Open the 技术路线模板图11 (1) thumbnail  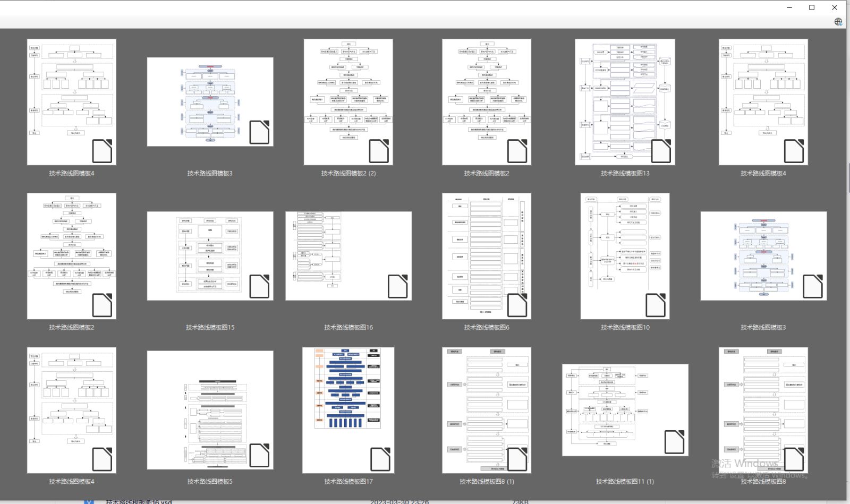tap(625, 410)
